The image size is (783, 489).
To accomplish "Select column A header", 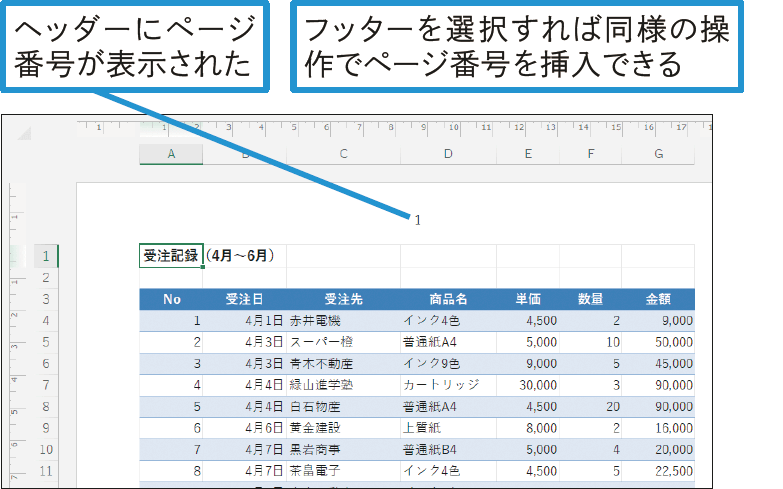I will tap(171, 154).
